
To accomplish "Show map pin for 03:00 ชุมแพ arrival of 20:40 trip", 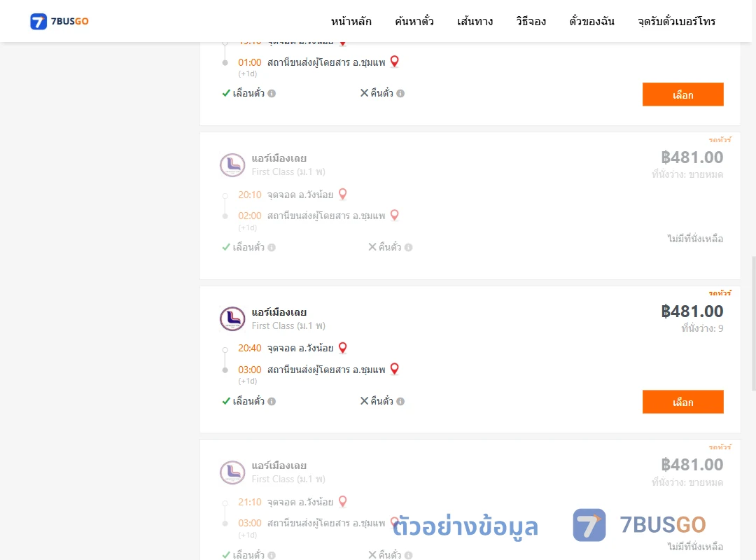I will pos(394,369).
